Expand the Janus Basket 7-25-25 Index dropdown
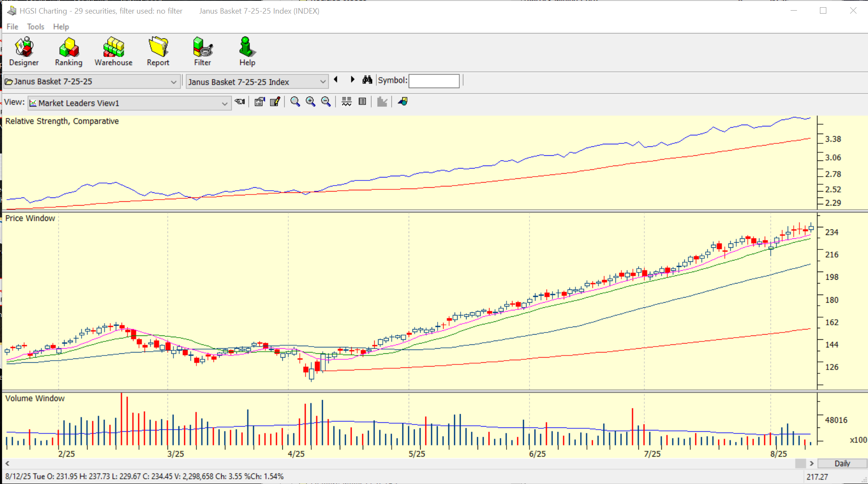 (x=323, y=82)
